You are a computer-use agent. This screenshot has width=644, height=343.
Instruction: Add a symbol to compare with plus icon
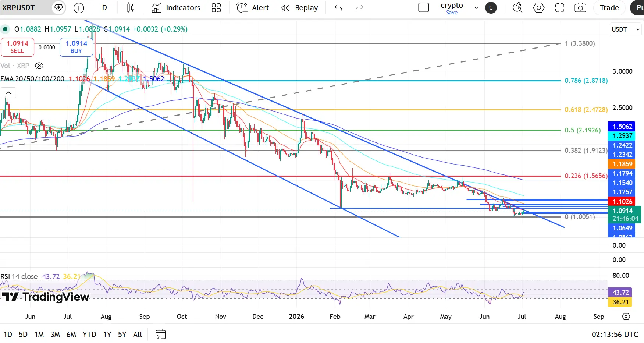[79, 8]
